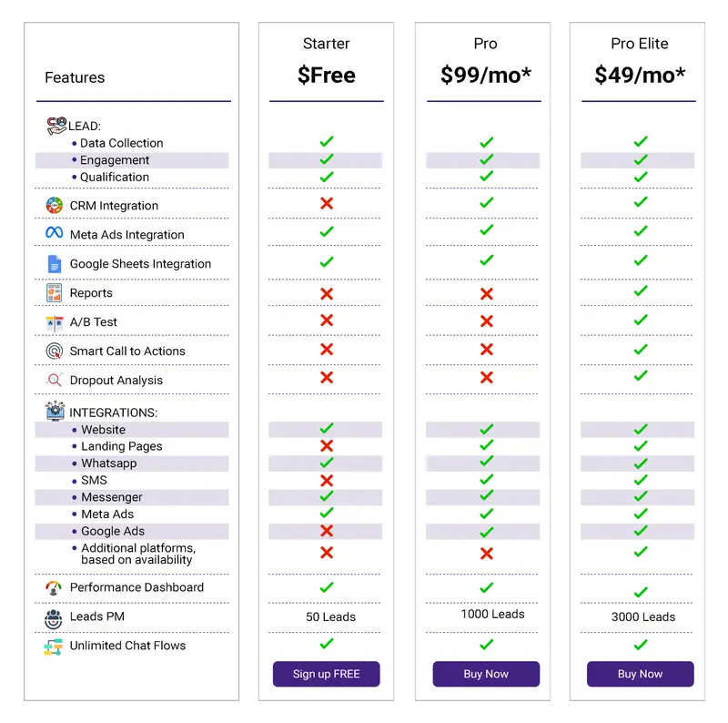Screen dimensions: 728x723
Task: Click the Unlimited Chat Flows icon
Action: 54,647
